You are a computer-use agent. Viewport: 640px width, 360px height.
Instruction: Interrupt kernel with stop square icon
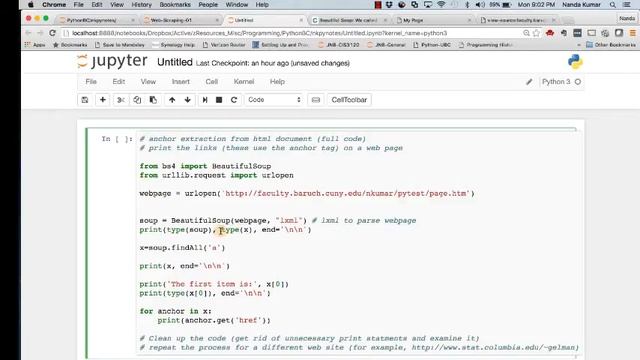pyautogui.click(x=219, y=100)
